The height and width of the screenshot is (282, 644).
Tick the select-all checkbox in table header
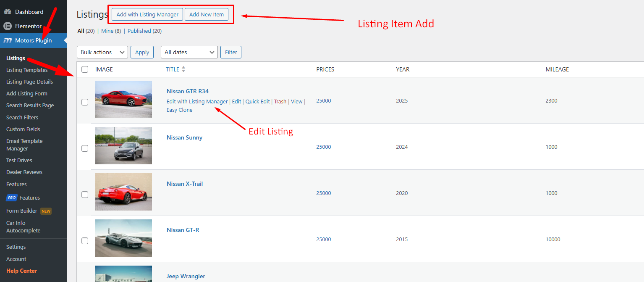pos(85,69)
